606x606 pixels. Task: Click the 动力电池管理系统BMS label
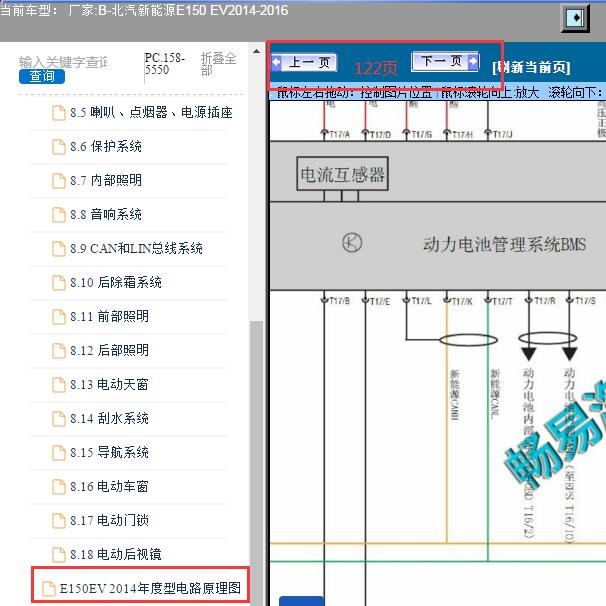[504, 244]
